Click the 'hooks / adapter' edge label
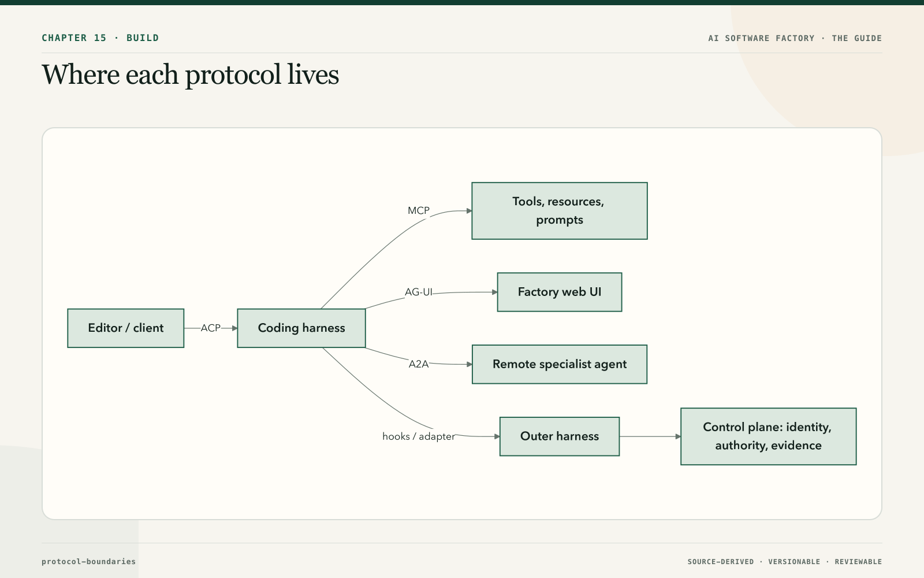Image resolution: width=924 pixels, height=578 pixels. pyautogui.click(x=419, y=436)
